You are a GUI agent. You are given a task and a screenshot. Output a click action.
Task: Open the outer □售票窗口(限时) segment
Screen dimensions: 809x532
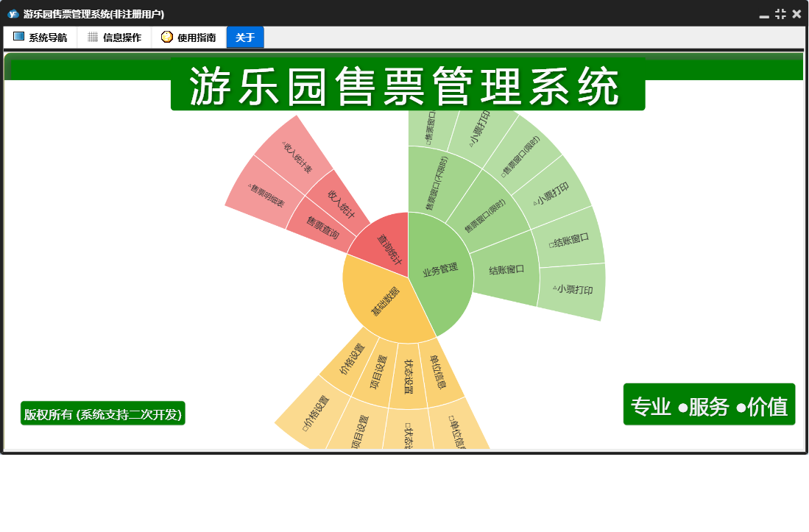click(x=521, y=156)
